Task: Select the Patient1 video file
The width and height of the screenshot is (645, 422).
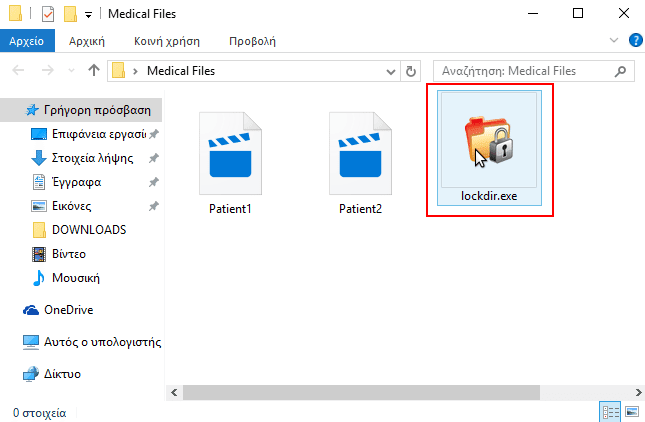Action: [x=230, y=163]
